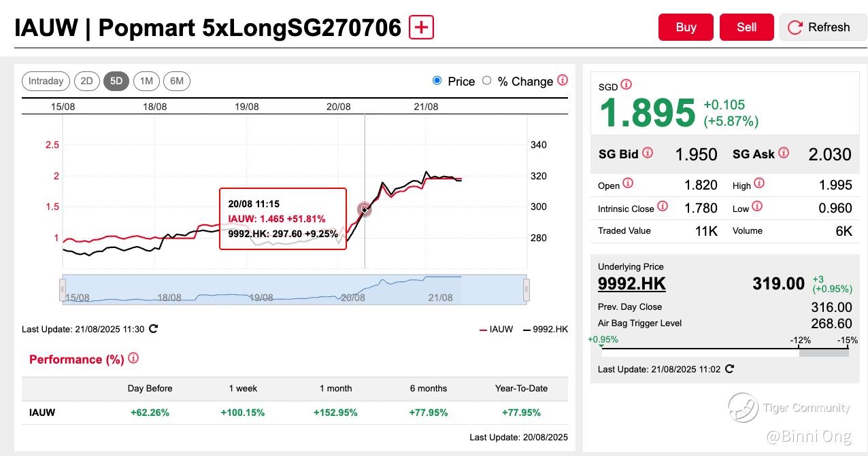Open the 9992.HK underlying link
This screenshot has height=456, width=868.
click(632, 284)
